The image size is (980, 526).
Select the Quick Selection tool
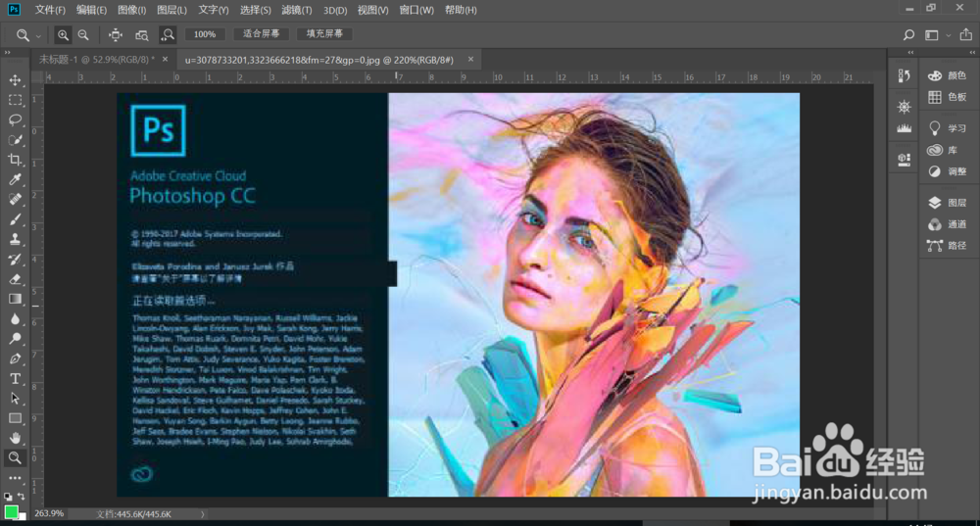coord(15,140)
